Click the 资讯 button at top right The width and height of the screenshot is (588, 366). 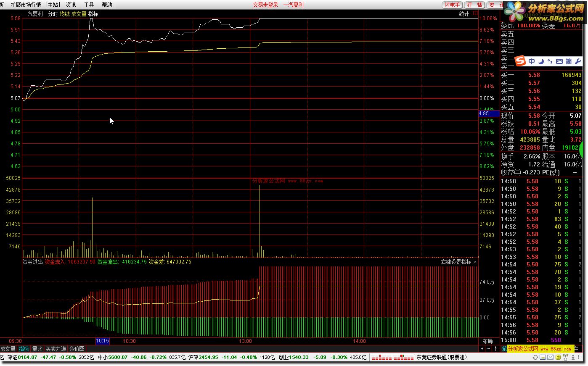click(495, 5)
